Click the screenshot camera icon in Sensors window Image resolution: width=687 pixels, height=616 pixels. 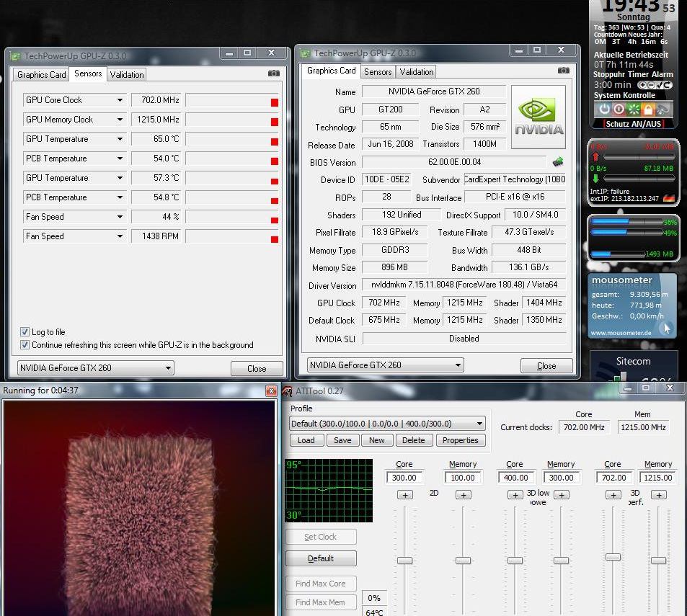tap(274, 73)
